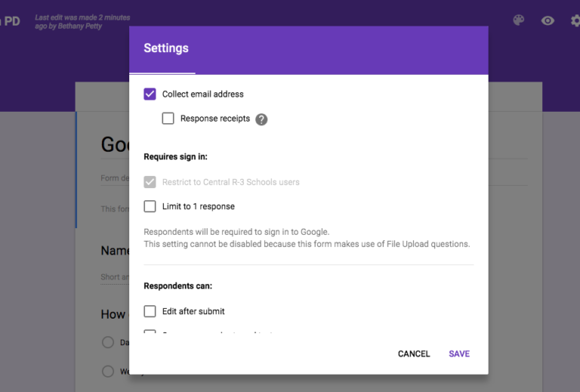Click 'Respondents will be required to sign in' text

click(x=236, y=232)
